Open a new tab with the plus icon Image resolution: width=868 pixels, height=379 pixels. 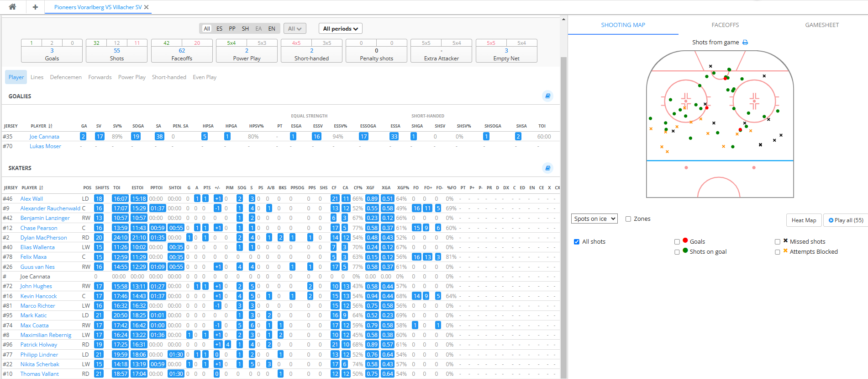click(35, 7)
